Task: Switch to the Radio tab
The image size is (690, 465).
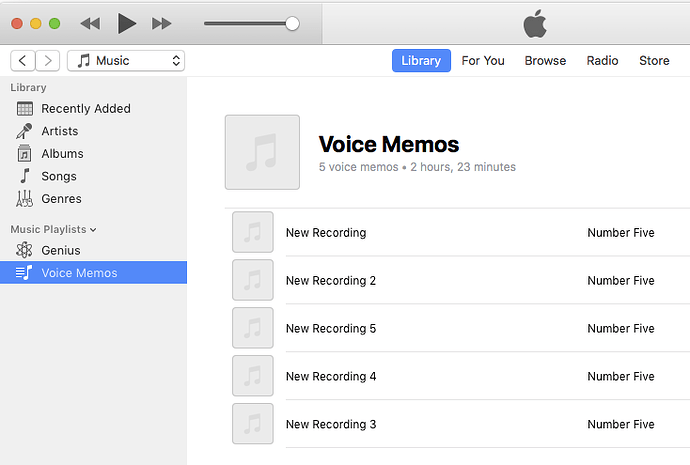Action: pos(602,60)
